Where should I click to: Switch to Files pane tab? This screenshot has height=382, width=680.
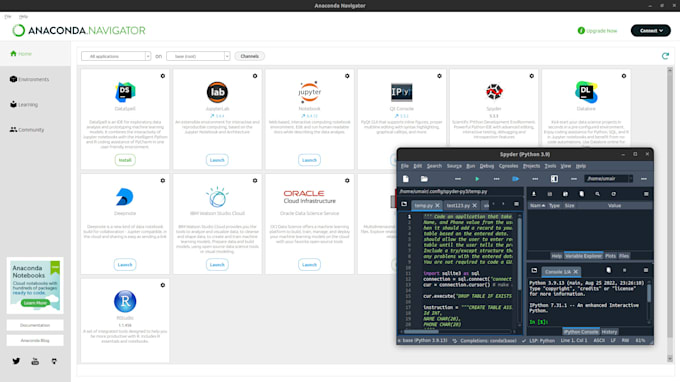(624, 256)
